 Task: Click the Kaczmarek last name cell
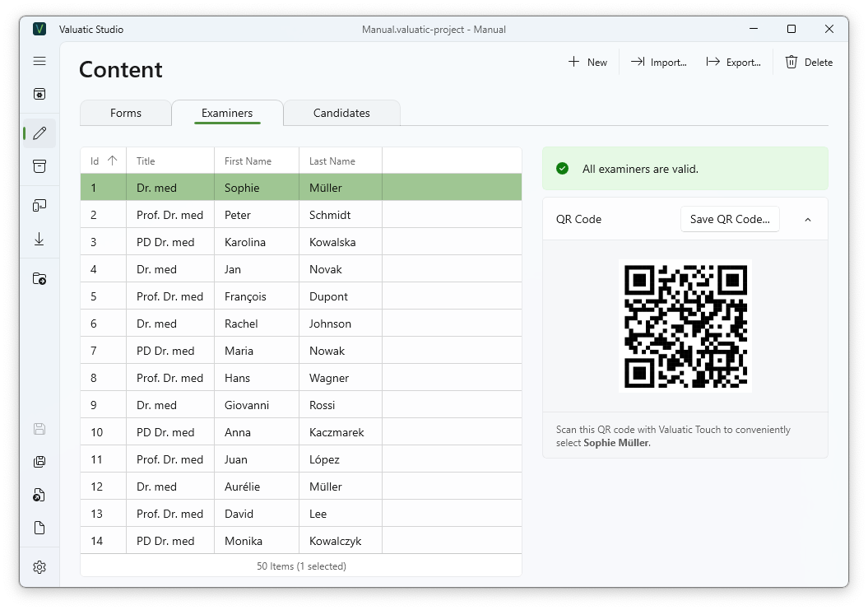(341, 431)
